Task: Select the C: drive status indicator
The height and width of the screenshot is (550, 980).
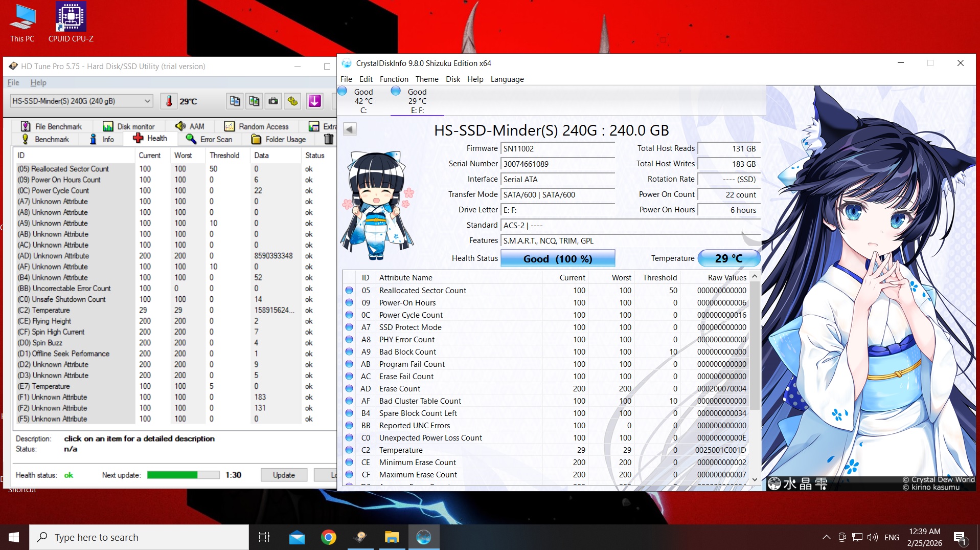Action: (x=357, y=100)
